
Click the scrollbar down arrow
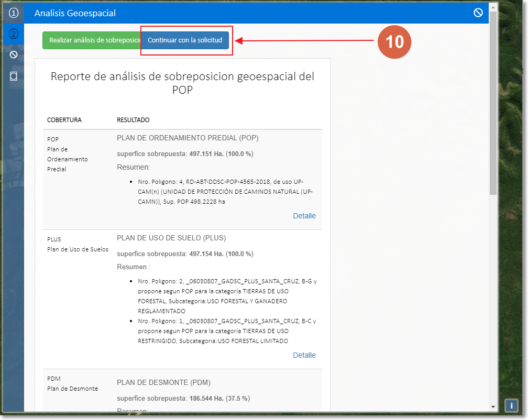click(493, 406)
